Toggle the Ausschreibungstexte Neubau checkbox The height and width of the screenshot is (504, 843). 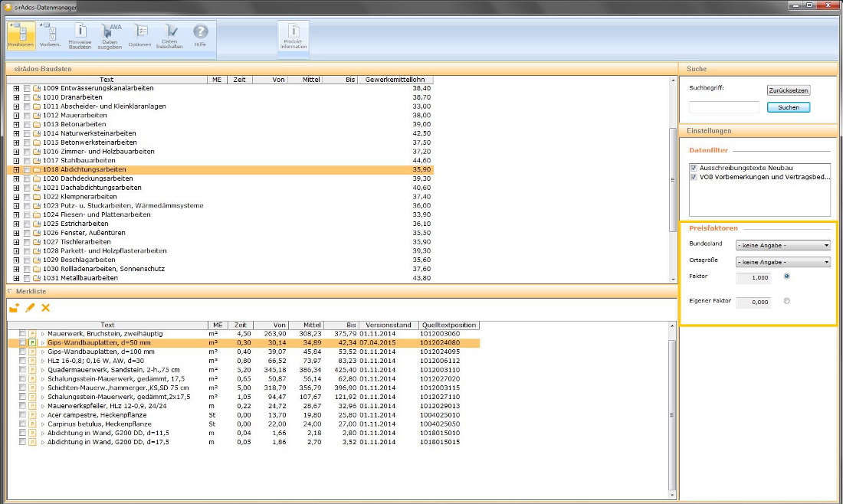point(694,167)
